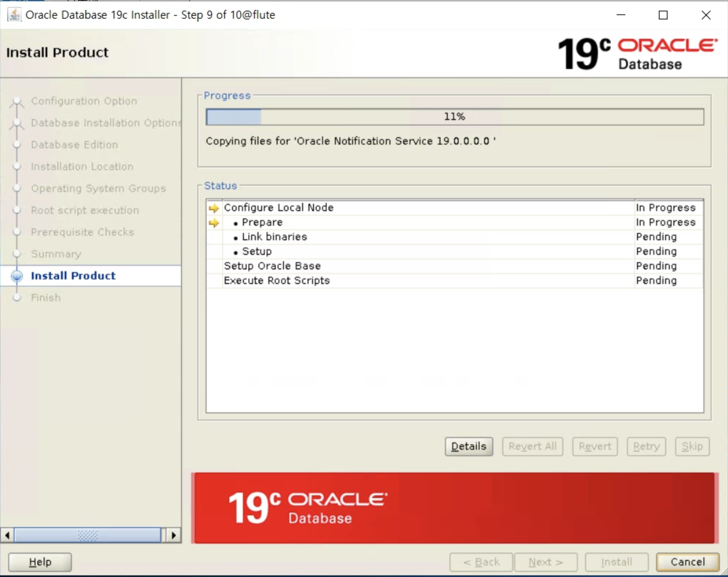Click the arrow icon beside Prepare

click(214, 223)
